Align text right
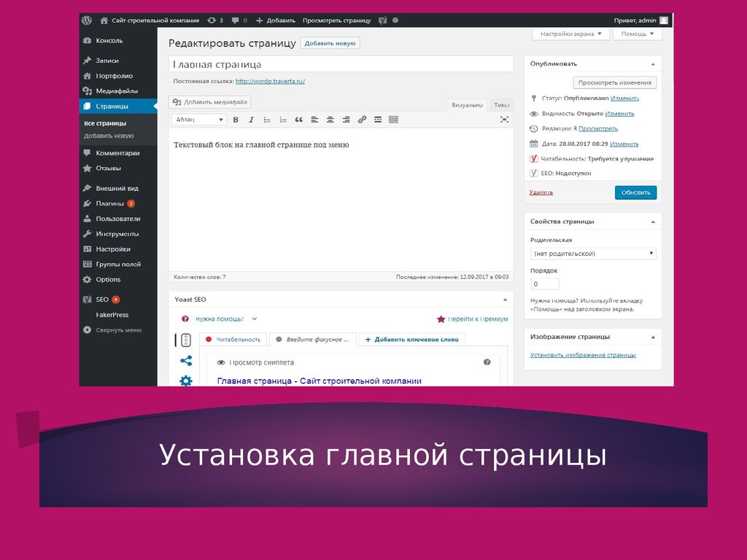 pyautogui.click(x=347, y=120)
